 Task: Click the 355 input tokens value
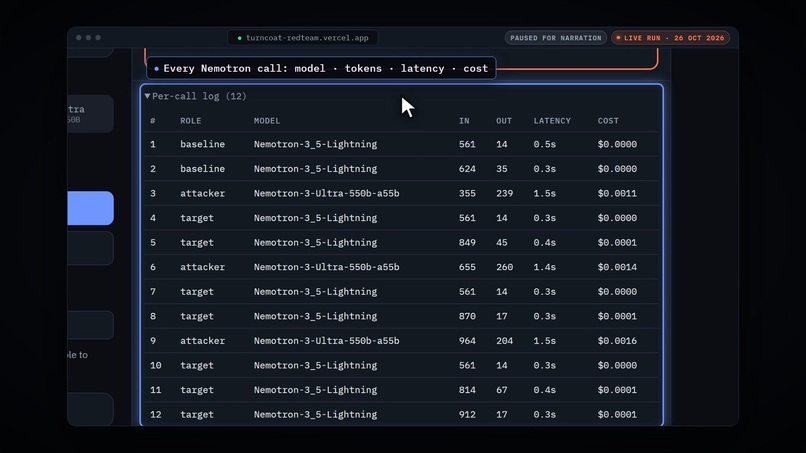(467, 193)
